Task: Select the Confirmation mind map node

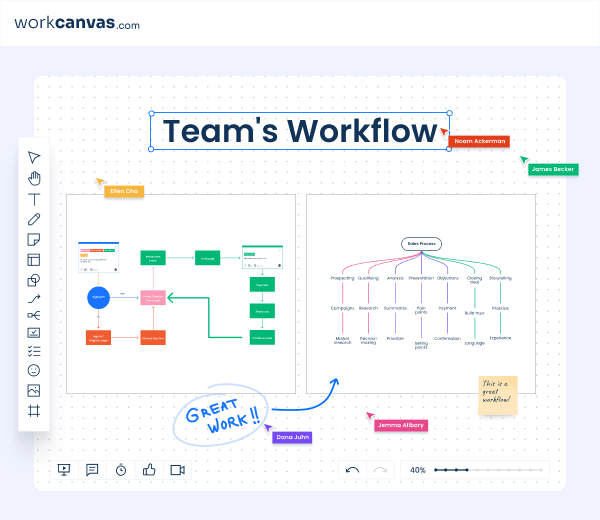Action: pos(447,339)
